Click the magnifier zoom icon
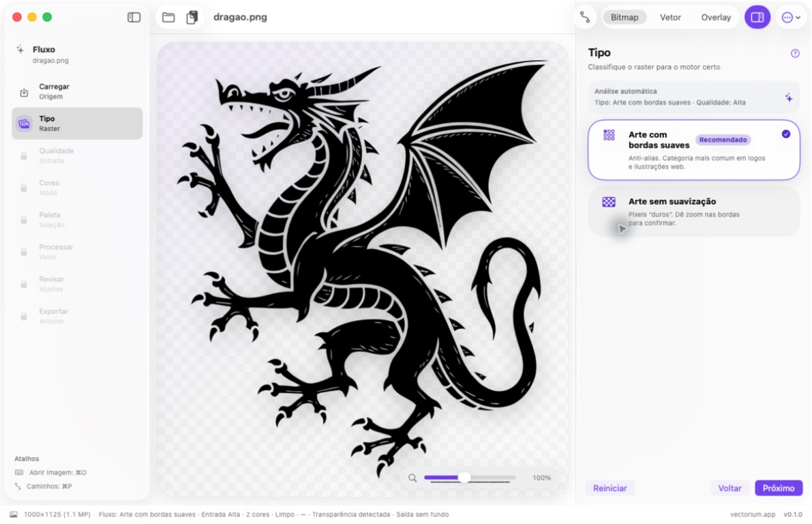 [x=412, y=478]
